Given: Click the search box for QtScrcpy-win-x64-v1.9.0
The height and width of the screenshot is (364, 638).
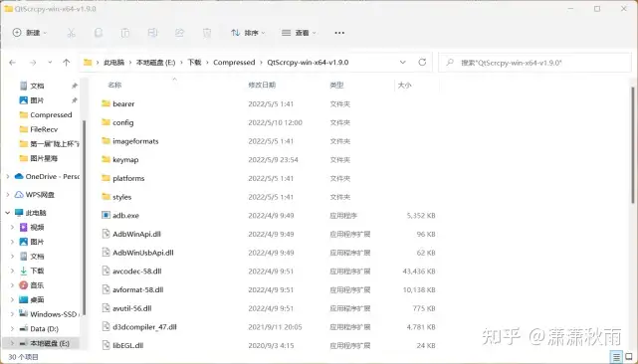Looking at the screenshot, I should tap(534, 63).
